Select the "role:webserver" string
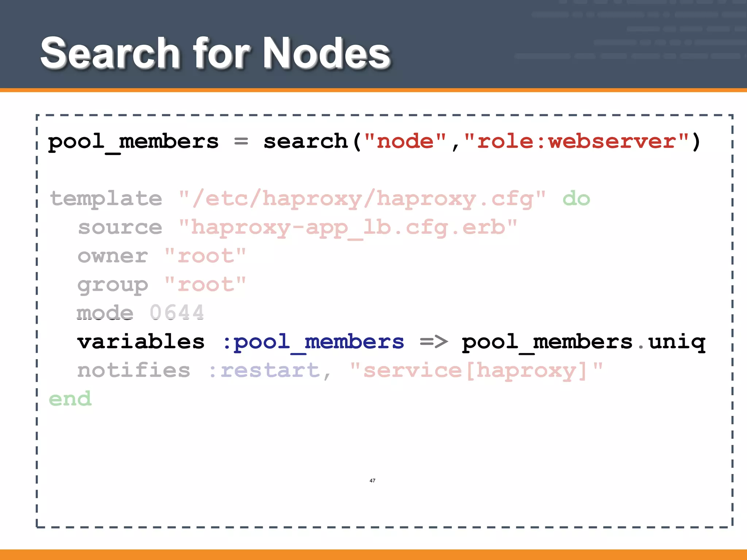 pos(576,140)
